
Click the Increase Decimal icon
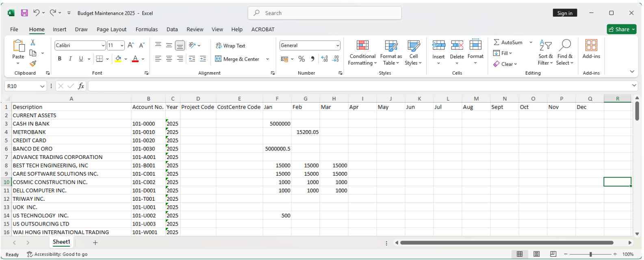(324, 59)
